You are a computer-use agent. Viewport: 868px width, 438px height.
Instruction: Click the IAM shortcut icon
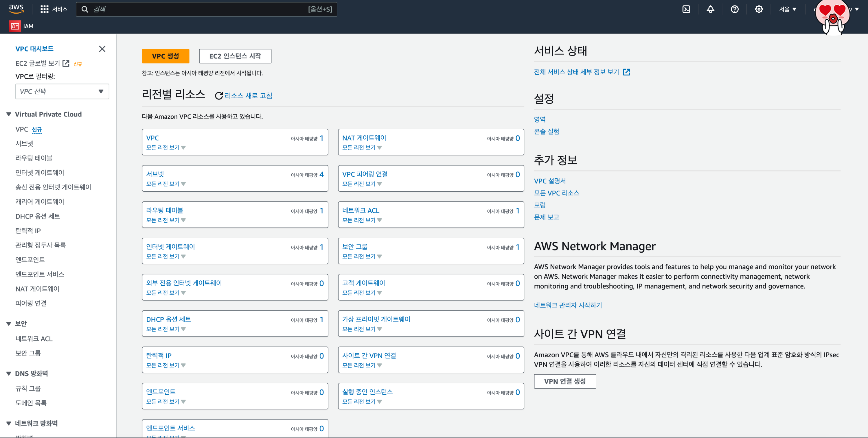coord(15,26)
